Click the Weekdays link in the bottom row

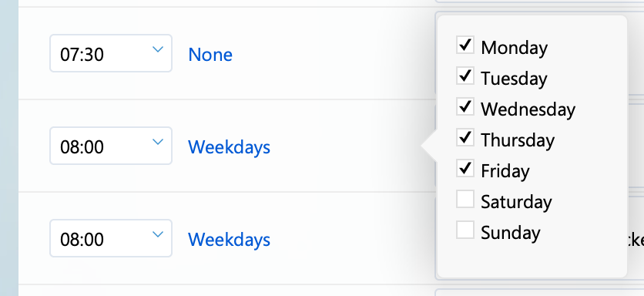(x=230, y=240)
